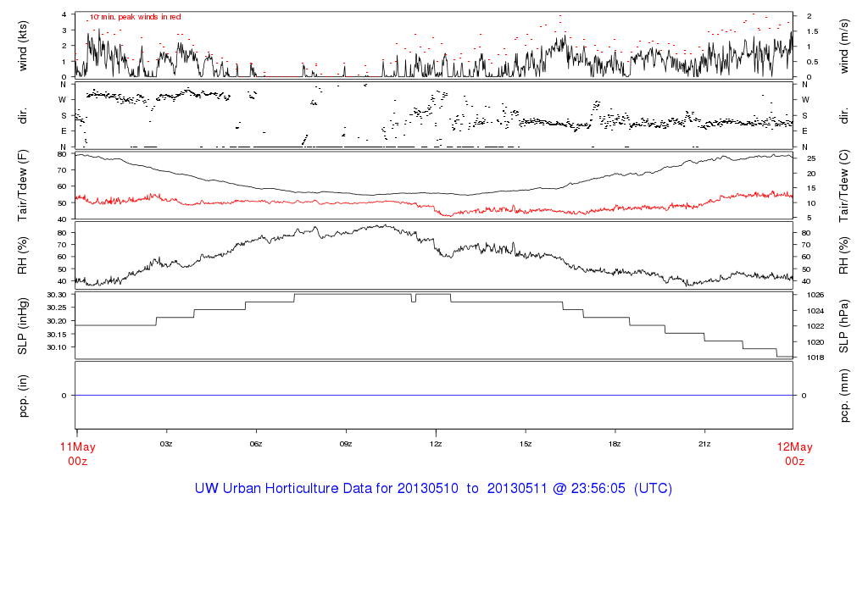Click the '0.5' tick on the wind m/s axis

(811, 62)
